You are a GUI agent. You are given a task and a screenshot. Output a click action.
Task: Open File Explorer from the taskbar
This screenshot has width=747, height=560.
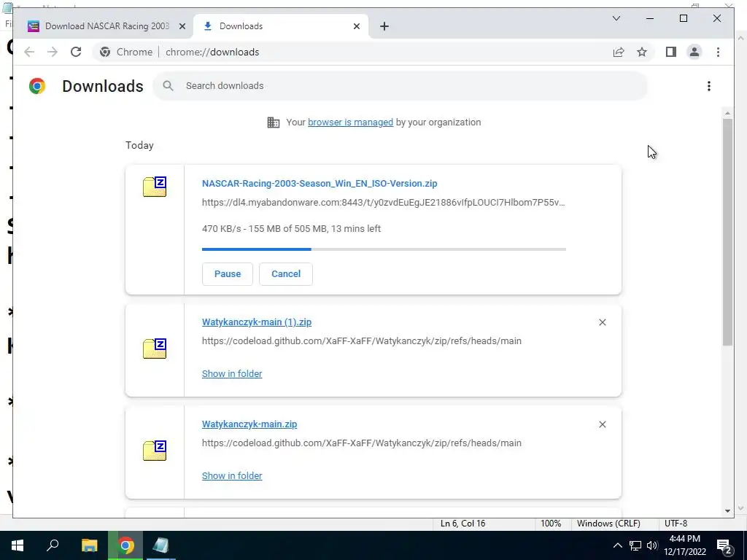[x=89, y=545]
